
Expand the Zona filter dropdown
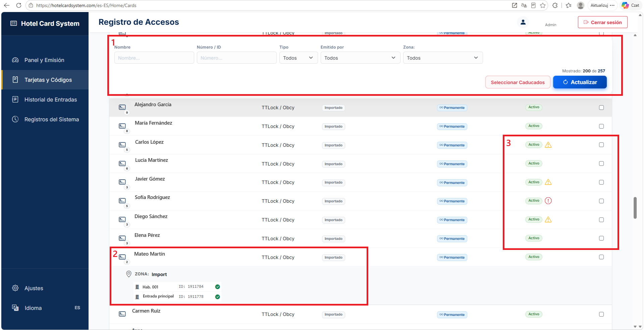(x=443, y=58)
